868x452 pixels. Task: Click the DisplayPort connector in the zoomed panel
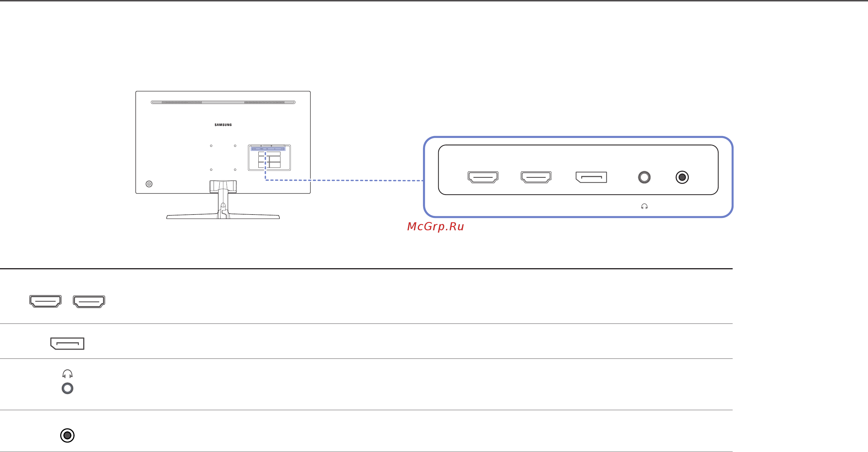[591, 177]
